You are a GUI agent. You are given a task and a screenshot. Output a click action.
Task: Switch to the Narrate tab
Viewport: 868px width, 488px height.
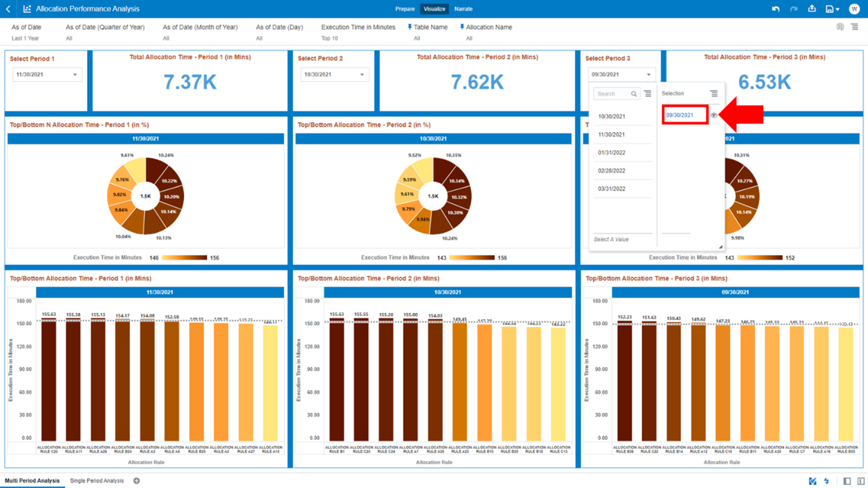click(x=463, y=9)
